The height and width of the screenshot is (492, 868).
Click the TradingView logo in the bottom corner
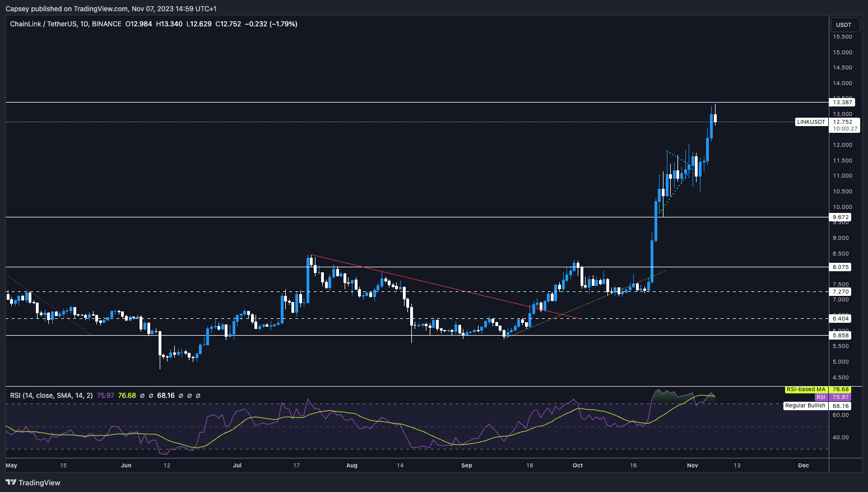[x=34, y=482]
